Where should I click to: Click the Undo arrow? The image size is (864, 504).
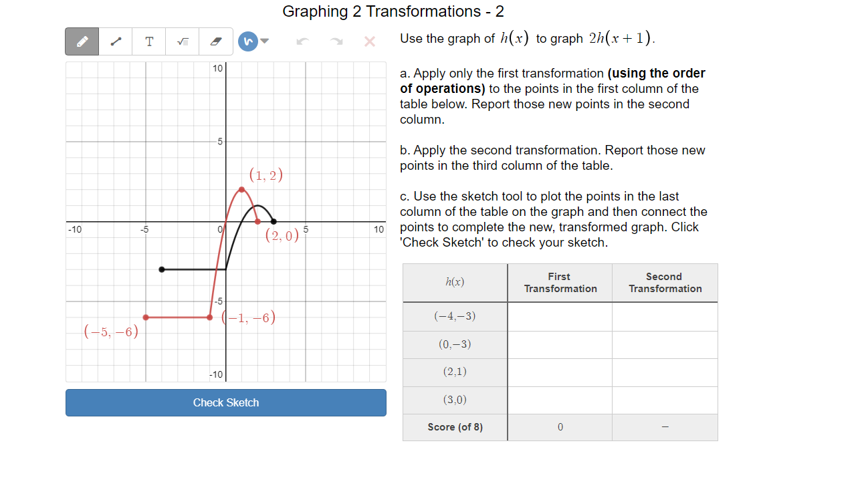point(302,41)
